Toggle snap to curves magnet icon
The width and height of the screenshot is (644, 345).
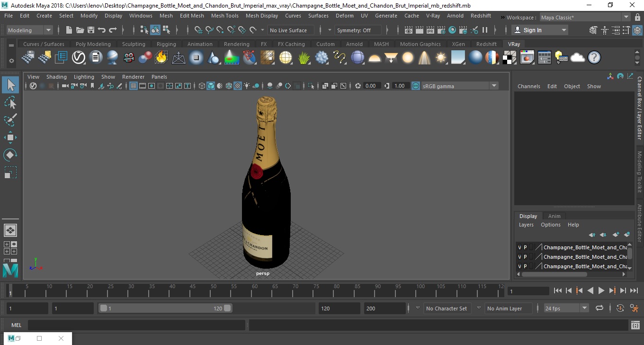pos(209,30)
